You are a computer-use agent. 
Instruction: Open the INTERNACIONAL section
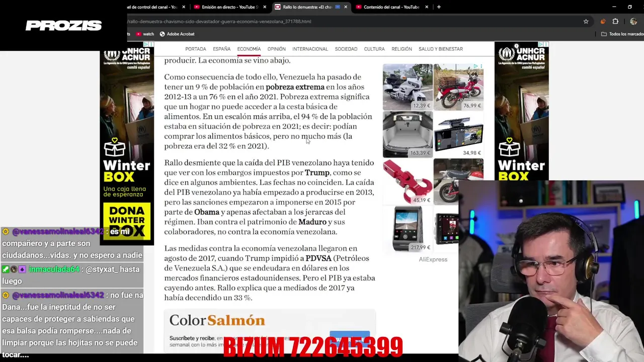[x=310, y=49]
